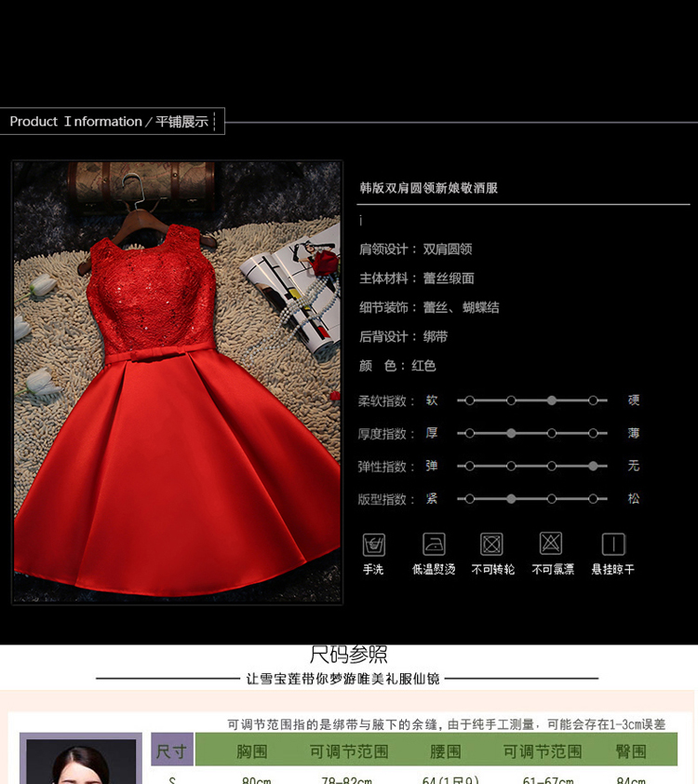Click the filled marker on elasticity (弹性指数) scale
Screen dimensions: 698x784
pos(593,466)
